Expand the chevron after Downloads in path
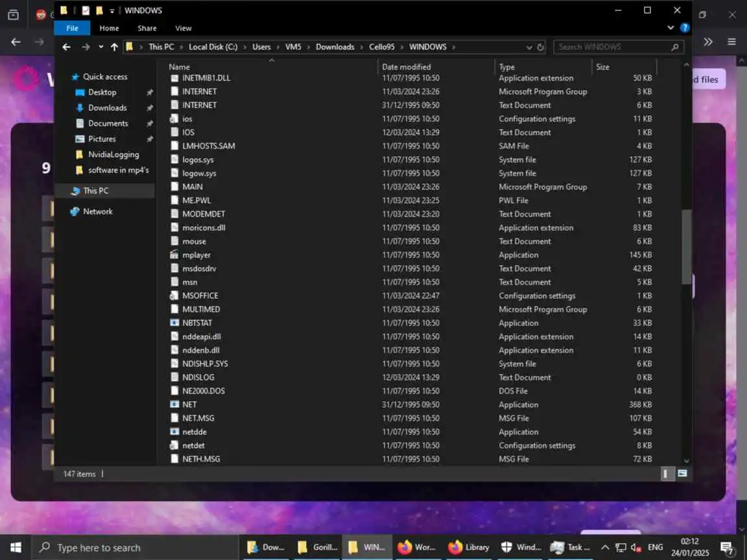 tap(362, 47)
